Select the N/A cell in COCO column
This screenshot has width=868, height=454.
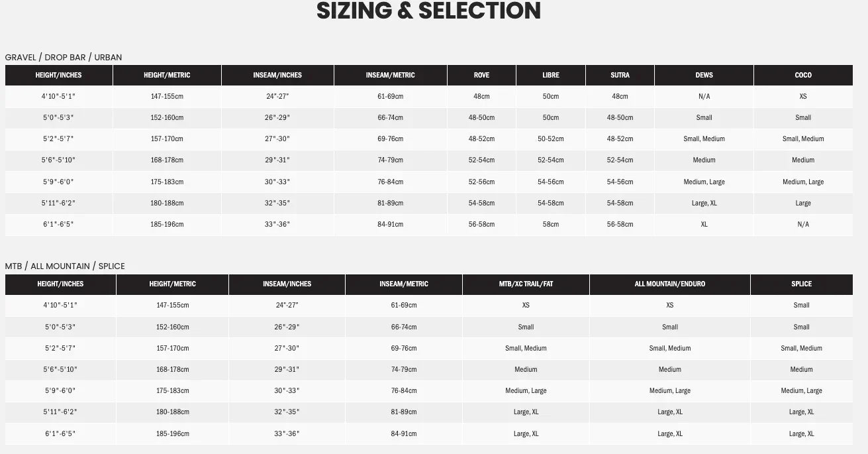(802, 225)
